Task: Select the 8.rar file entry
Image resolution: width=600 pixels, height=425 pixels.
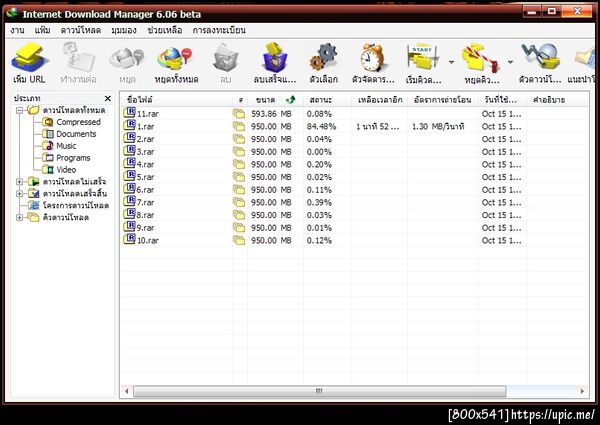Action: click(x=145, y=215)
